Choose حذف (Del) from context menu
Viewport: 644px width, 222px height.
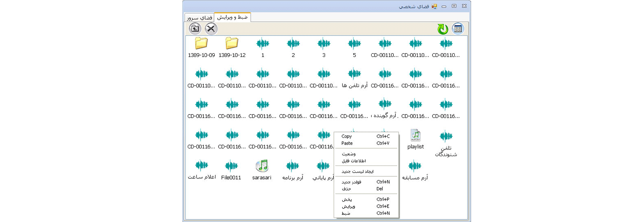[346, 189]
